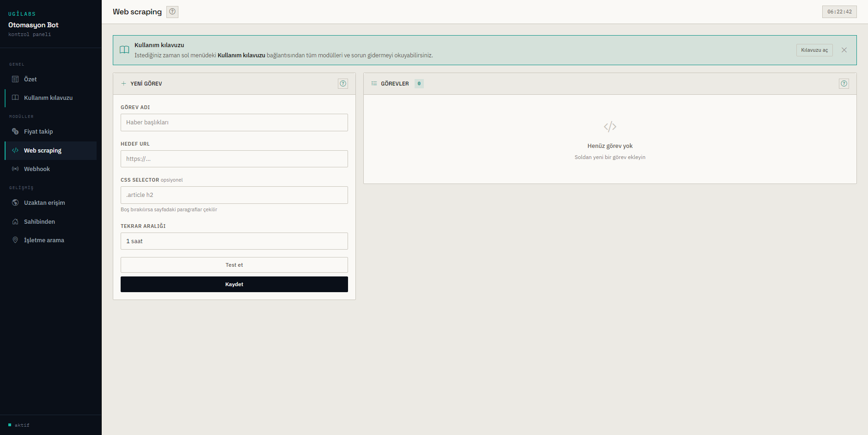Click the Kılavuzu aç button
Viewport: 868px width, 435px height.
click(814, 50)
